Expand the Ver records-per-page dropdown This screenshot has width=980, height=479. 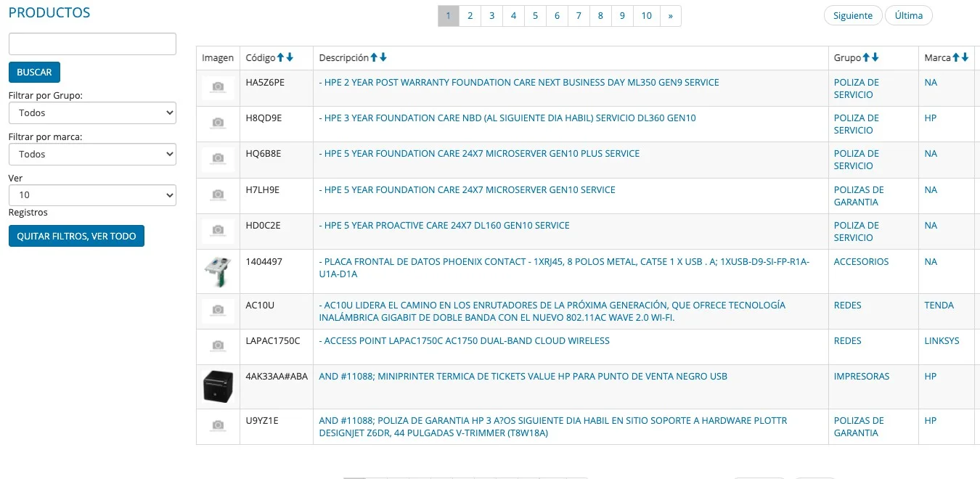click(92, 195)
